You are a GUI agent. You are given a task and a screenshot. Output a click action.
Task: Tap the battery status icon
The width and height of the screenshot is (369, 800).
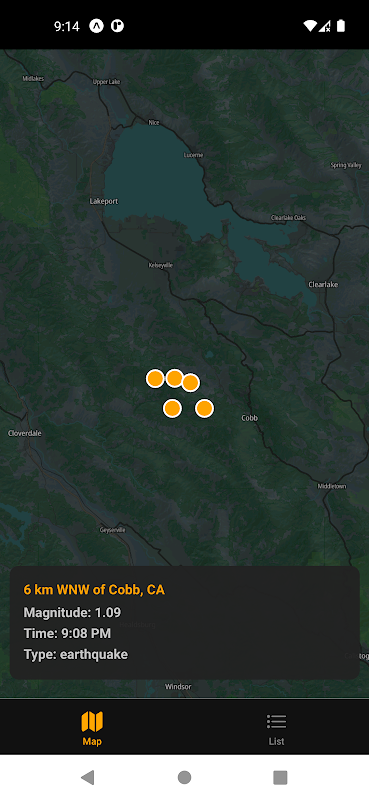[340, 26]
